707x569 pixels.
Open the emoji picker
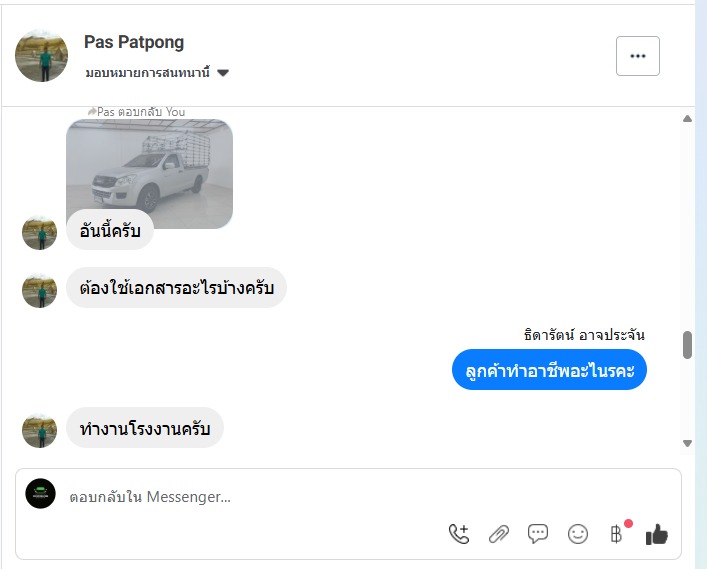tap(578, 534)
